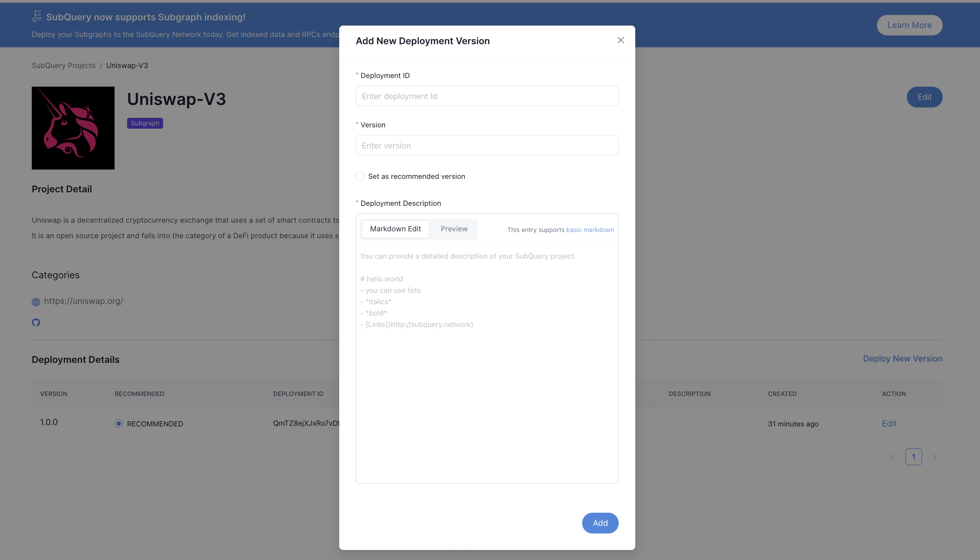This screenshot has width=980, height=560.
Task: Open the https://uniswap.org/ link
Action: coord(84,301)
